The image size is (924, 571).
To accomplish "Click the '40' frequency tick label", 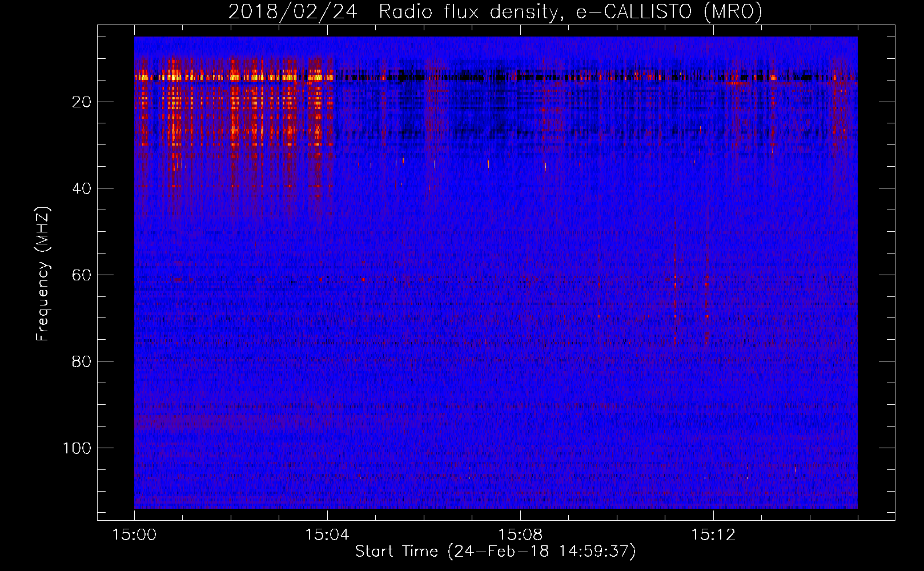I will (82, 188).
